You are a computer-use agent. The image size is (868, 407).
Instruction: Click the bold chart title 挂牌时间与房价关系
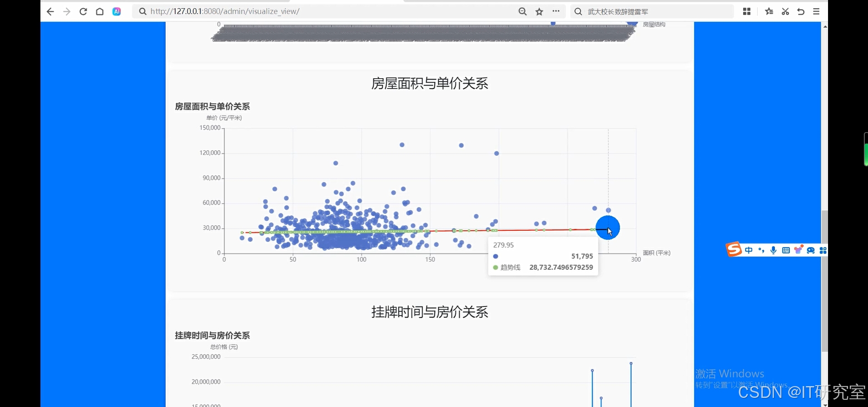point(213,336)
